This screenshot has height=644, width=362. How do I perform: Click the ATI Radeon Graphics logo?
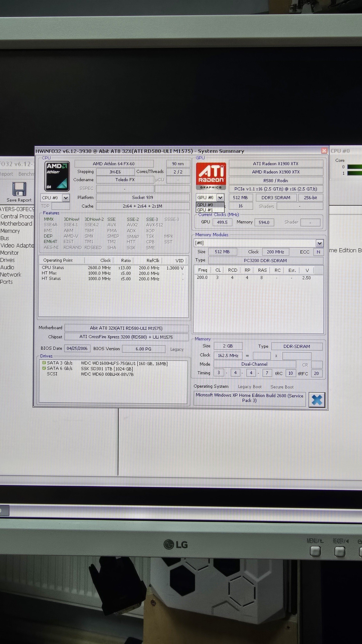[211, 176]
